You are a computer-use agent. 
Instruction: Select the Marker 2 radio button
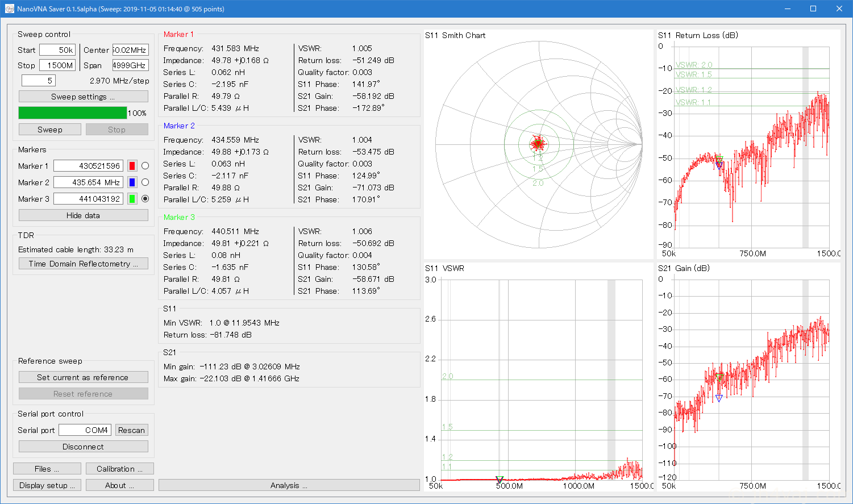(145, 182)
